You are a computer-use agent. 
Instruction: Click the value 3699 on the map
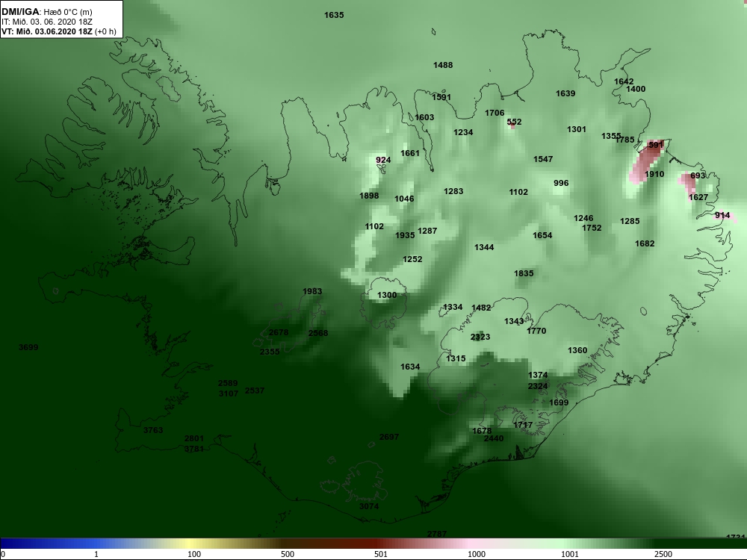[x=28, y=348]
